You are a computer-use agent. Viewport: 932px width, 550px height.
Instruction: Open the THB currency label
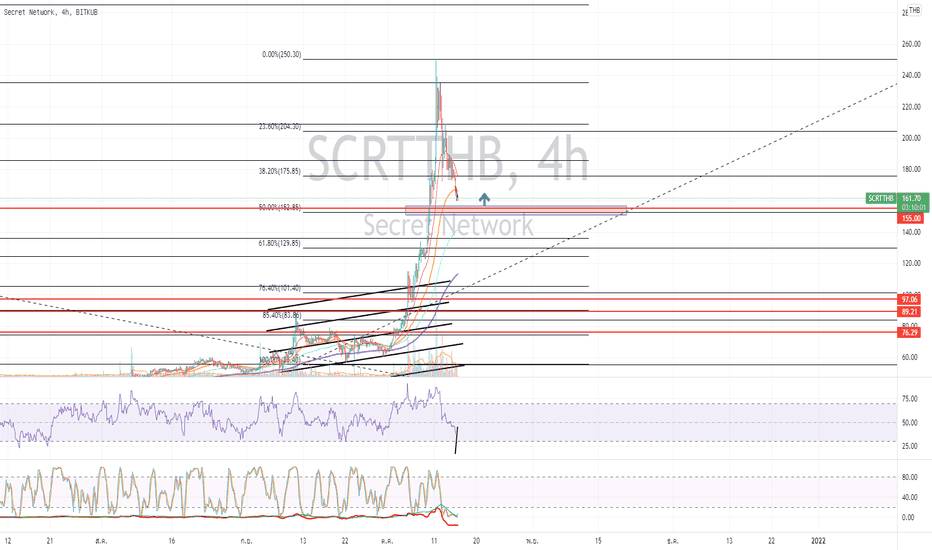pos(914,10)
